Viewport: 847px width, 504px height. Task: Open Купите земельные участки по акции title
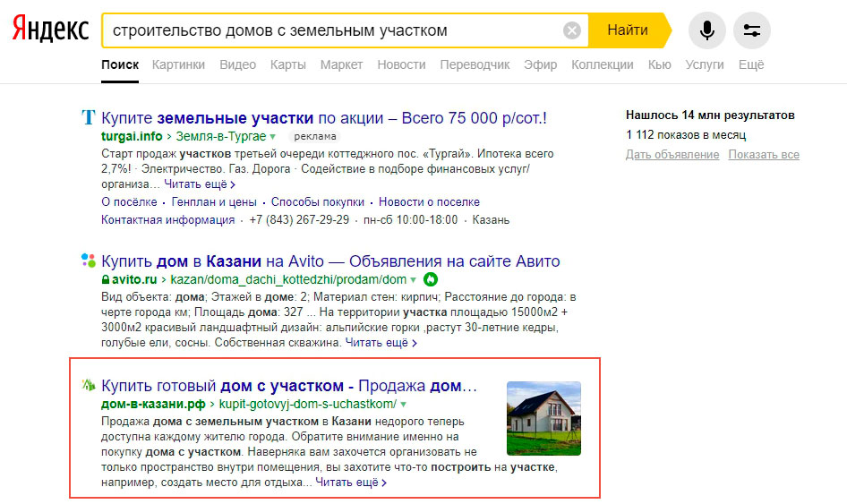(324, 118)
